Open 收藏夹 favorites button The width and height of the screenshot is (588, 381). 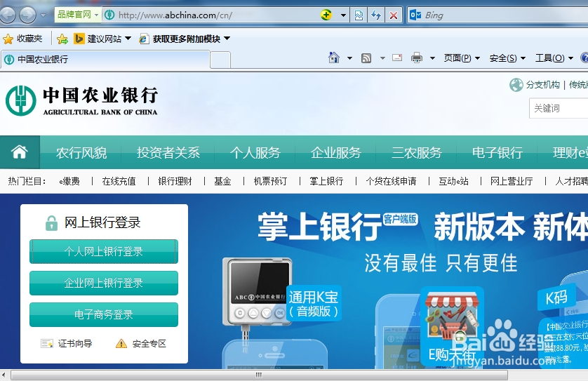click(22, 39)
